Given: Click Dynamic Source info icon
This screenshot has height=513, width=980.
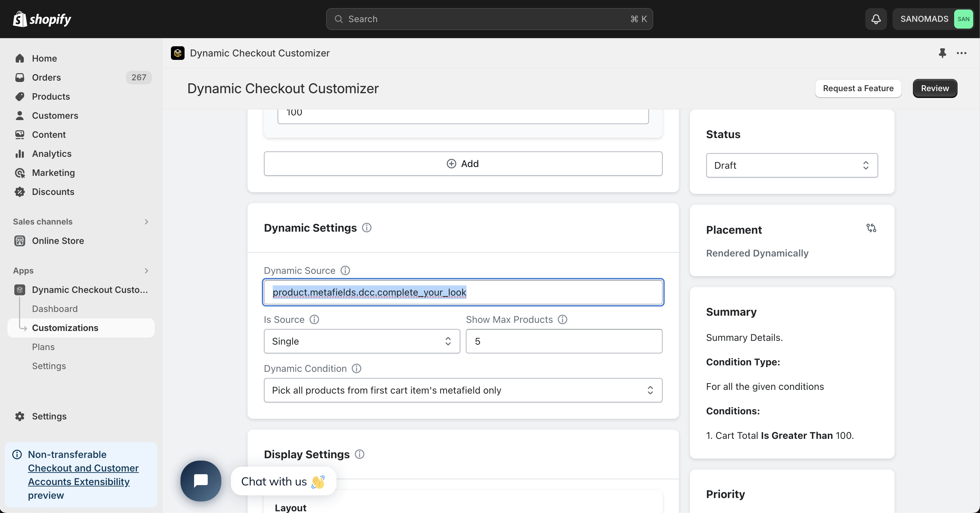Looking at the screenshot, I should coord(345,270).
